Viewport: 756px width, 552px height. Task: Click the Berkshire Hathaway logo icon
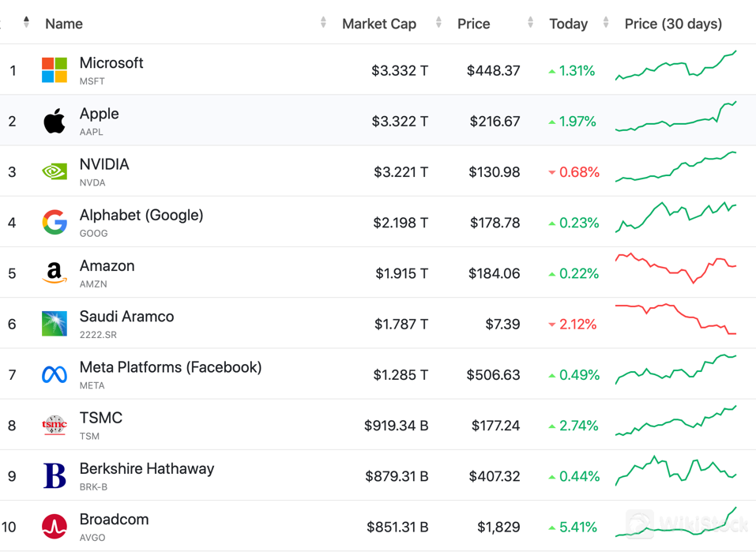click(55, 476)
